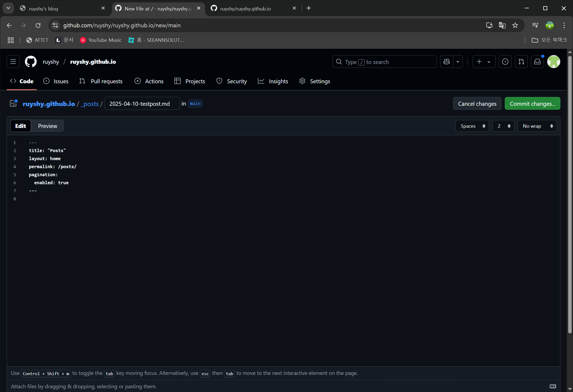Viewport: 573px width, 392px height.
Task: Change indent size using the 2 dropdown
Action: [503, 126]
